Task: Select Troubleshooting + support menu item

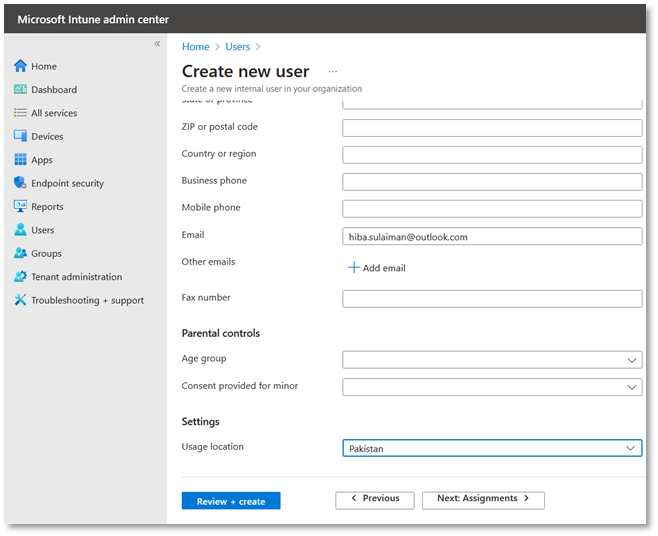Action: pos(87,300)
